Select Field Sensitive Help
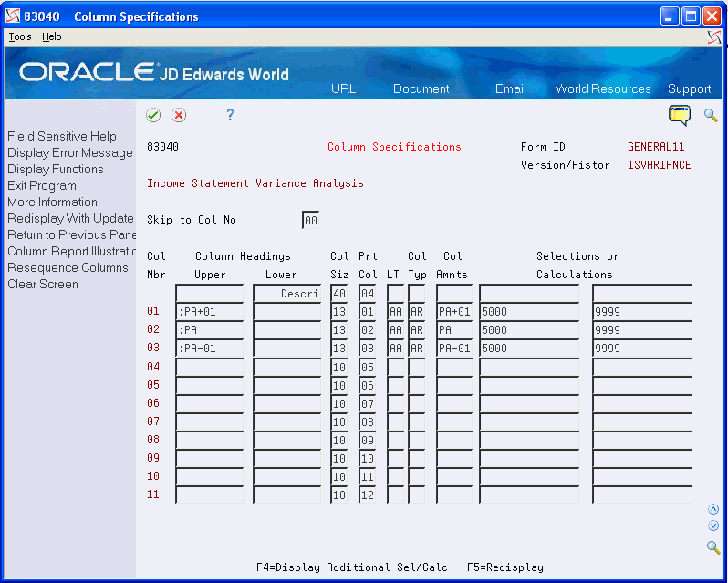 click(62, 137)
